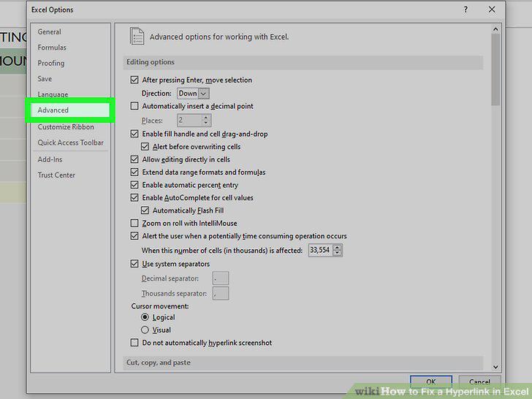
Task: Open the Quick Access Toolbar category
Action: click(x=71, y=142)
